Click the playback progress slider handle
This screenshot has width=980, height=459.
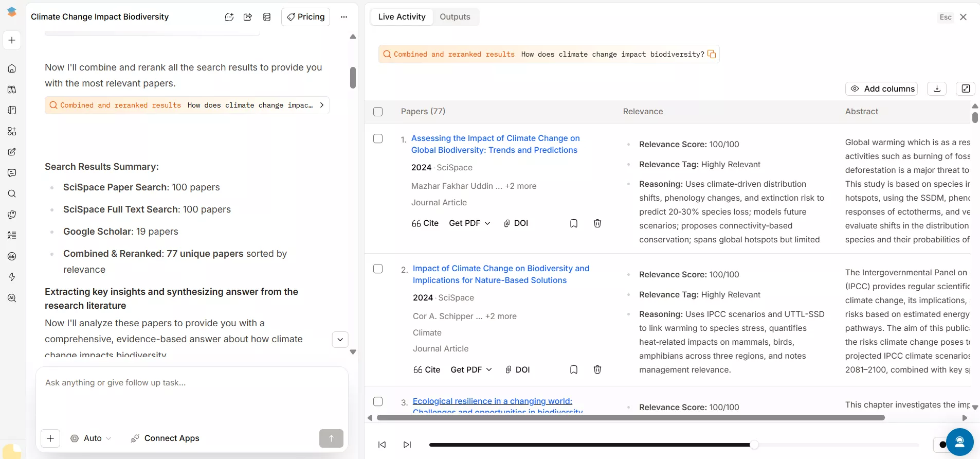[x=754, y=445]
